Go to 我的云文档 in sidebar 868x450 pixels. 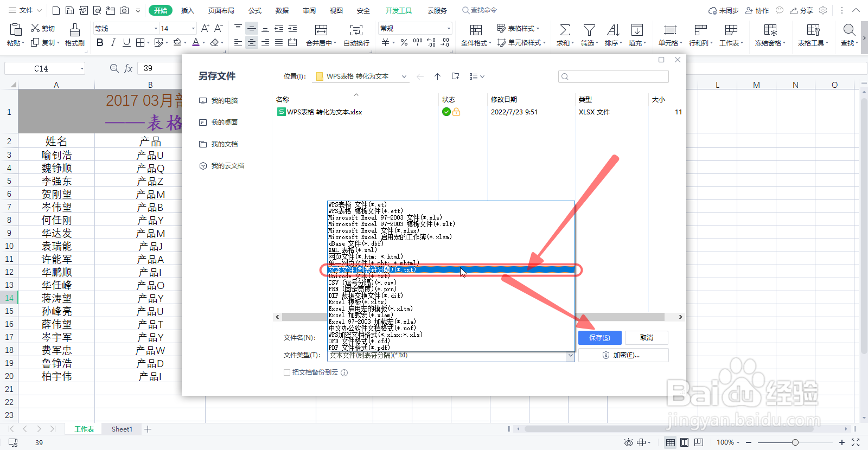coord(221,166)
